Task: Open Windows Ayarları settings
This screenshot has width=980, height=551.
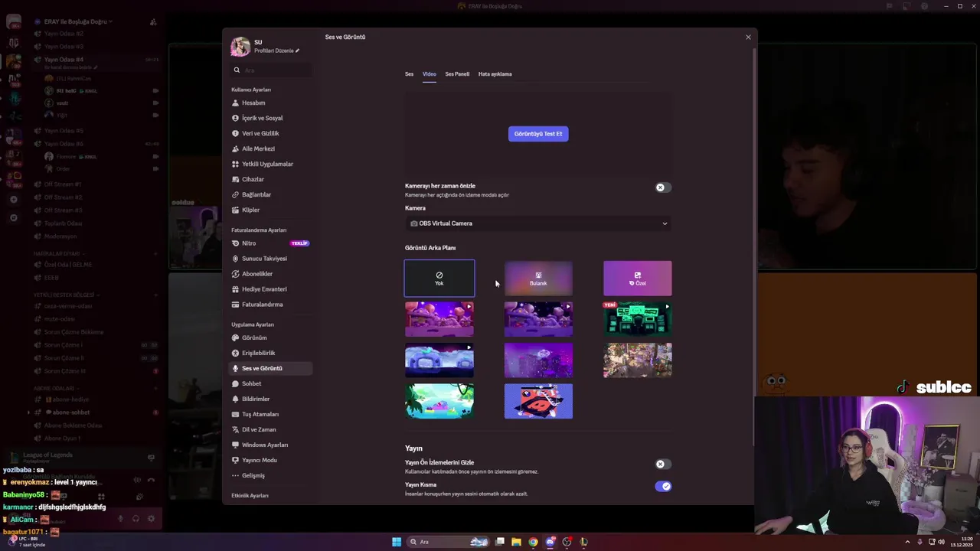Action: click(270, 445)
